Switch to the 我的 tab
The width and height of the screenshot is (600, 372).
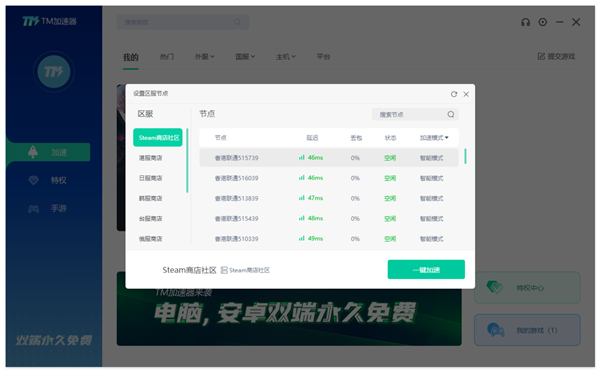click(x=130, y=57)
